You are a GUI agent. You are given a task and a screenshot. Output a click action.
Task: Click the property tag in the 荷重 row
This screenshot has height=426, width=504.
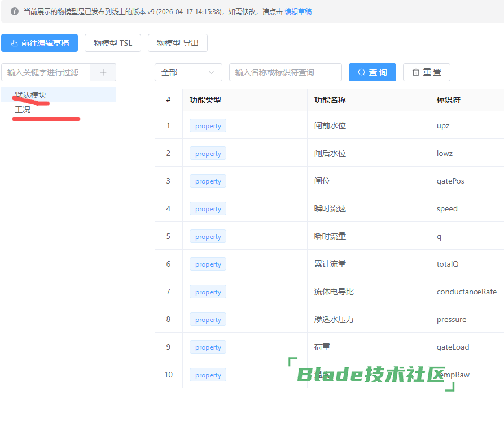click(x=208, y=347)
